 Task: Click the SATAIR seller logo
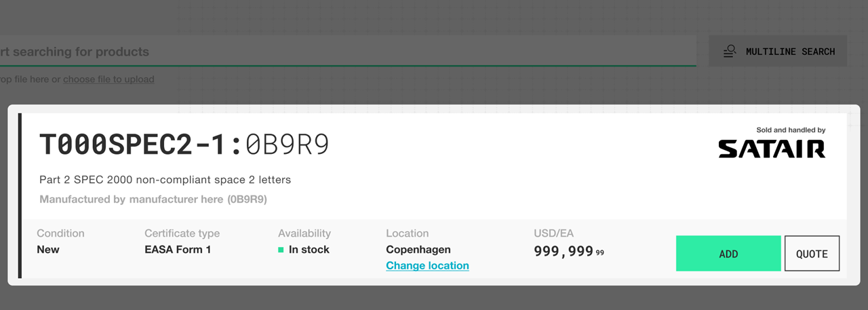[x=772, y=149]
